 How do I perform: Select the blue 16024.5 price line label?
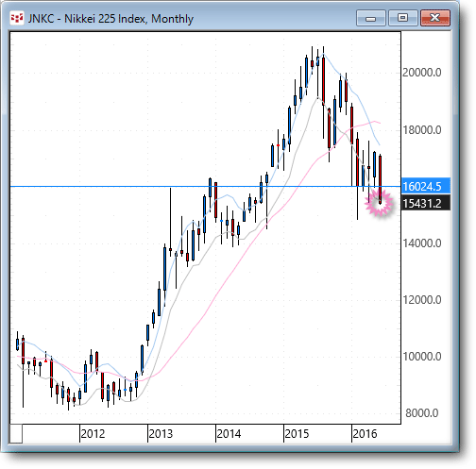[426, 187]
